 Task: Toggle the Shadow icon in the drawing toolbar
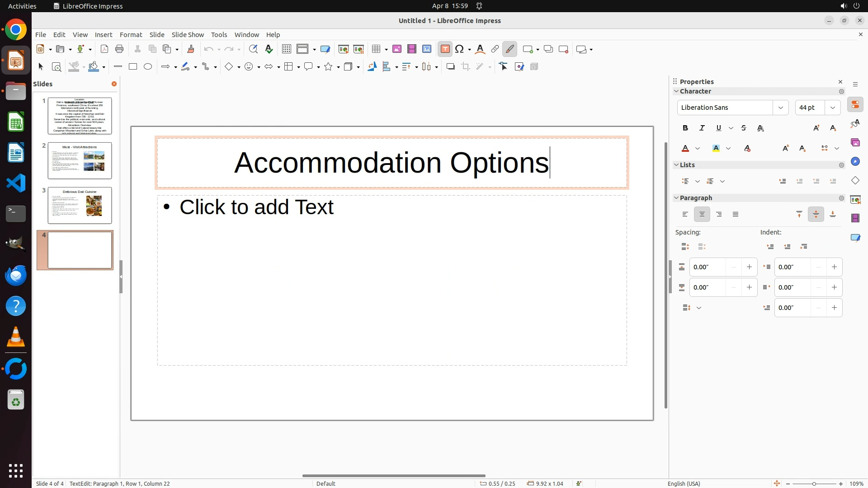pyautogui.click(x=450, y=67)
